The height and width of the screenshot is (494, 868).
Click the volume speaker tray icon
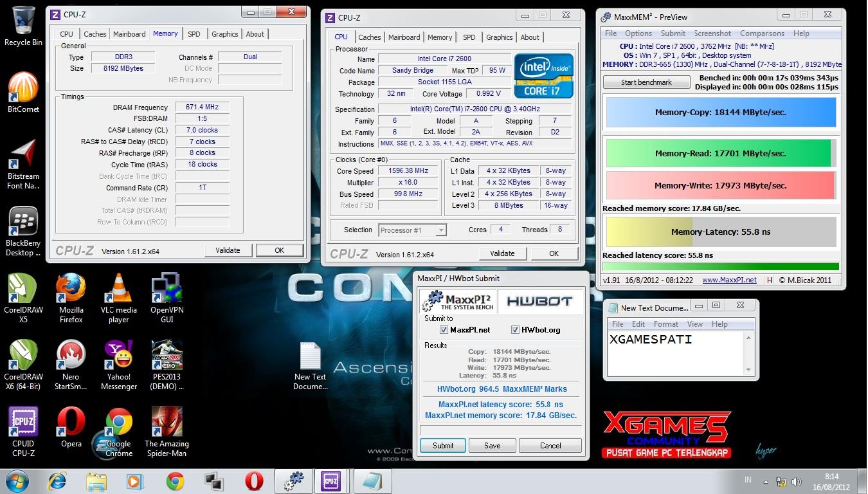pyautogui.click(x=797, y=481)
